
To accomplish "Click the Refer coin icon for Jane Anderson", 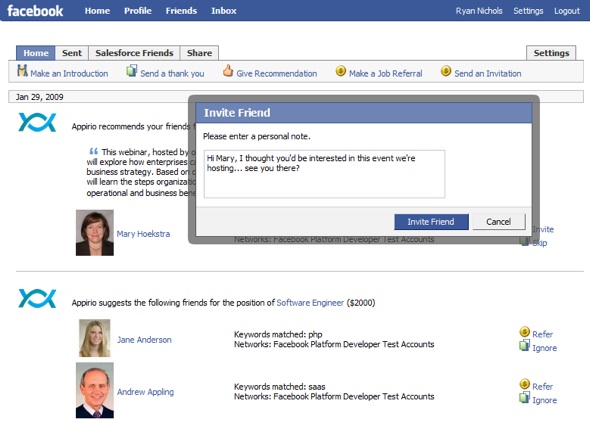I will (525, 332).
